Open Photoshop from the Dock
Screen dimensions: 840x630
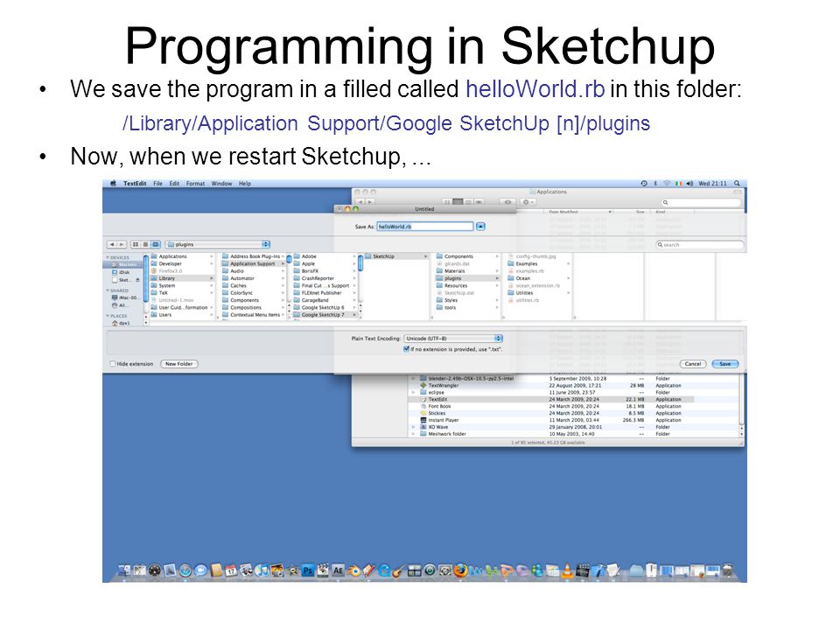(x=307, y=571)
